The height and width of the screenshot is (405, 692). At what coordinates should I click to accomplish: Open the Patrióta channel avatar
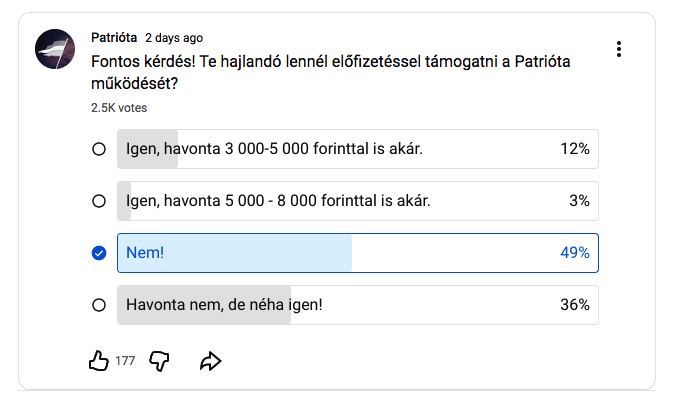click(x=55, y=49)
